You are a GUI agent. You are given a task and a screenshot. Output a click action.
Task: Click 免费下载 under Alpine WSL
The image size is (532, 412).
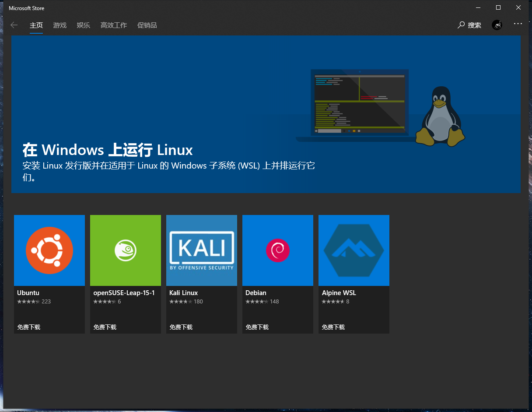point(333,327)
